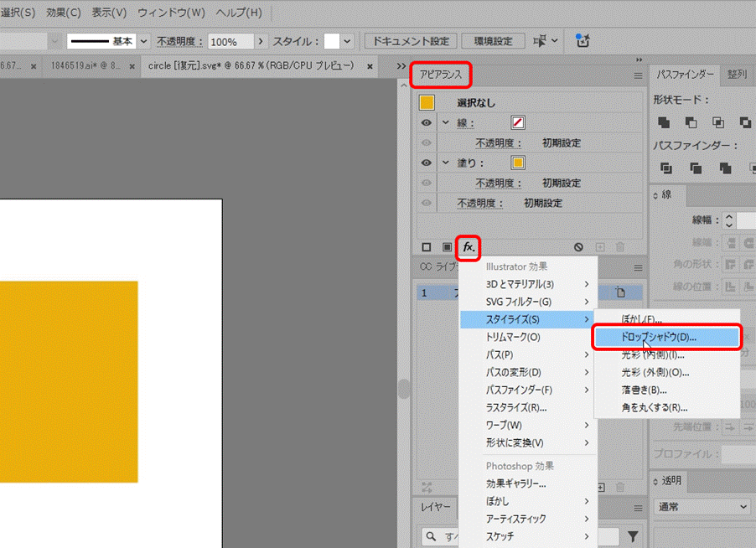Open the 通常 blend mode dropdown

(x=702, y=506)
